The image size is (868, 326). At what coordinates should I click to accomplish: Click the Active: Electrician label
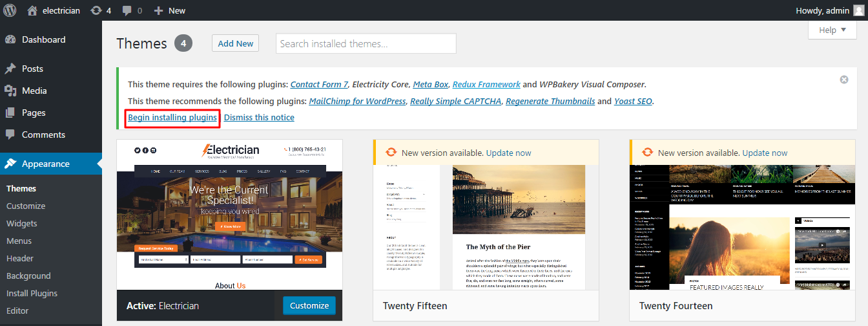[x=163, y=305]
